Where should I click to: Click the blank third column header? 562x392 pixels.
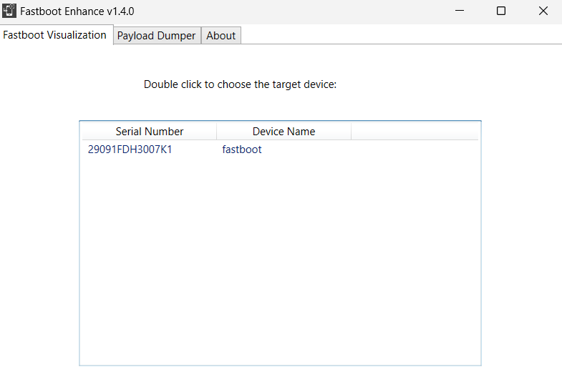tap(414, 132)
